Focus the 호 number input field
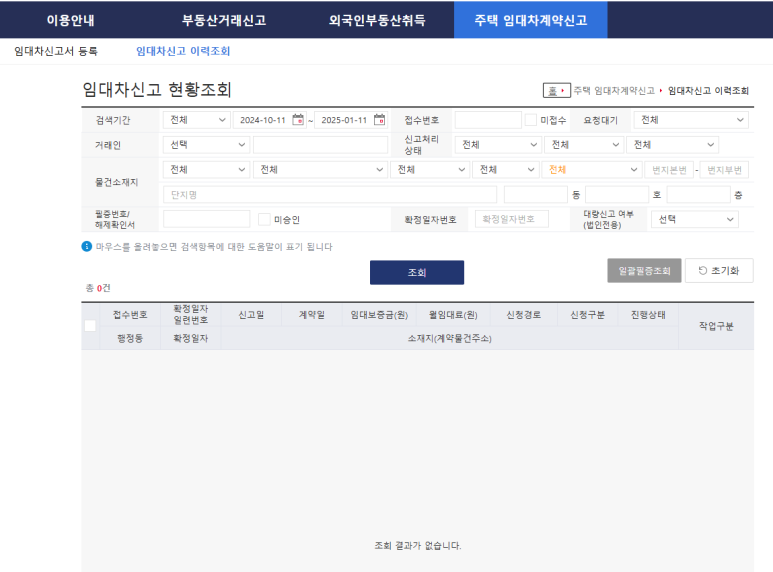This screenshot has height=572, width=773. pyautogui.click(x=617, y=195)
